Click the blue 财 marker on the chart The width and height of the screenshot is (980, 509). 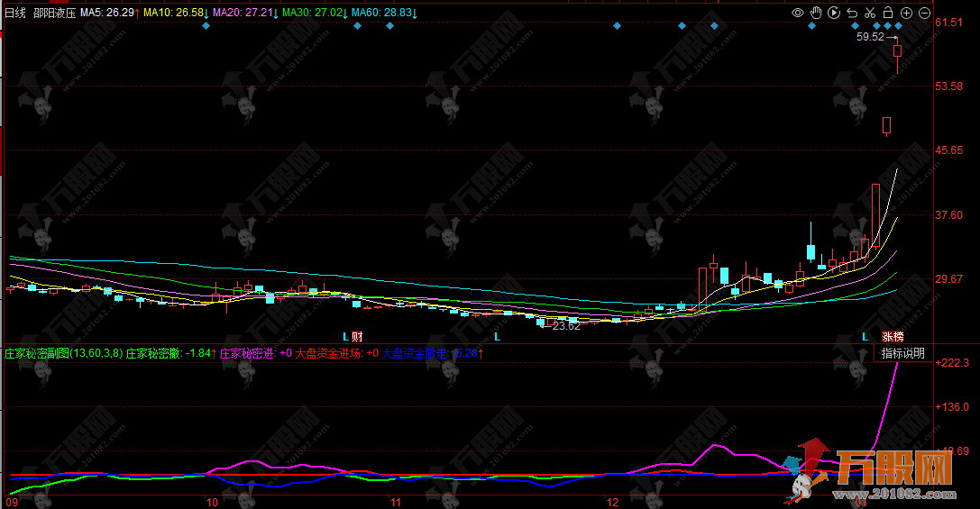pos(357,336)
